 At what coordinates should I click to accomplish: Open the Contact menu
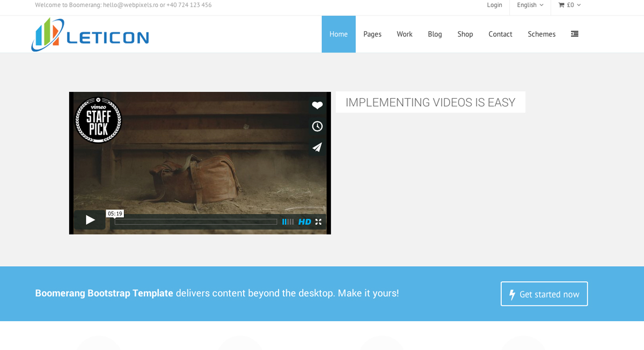[x=500, y=34]
